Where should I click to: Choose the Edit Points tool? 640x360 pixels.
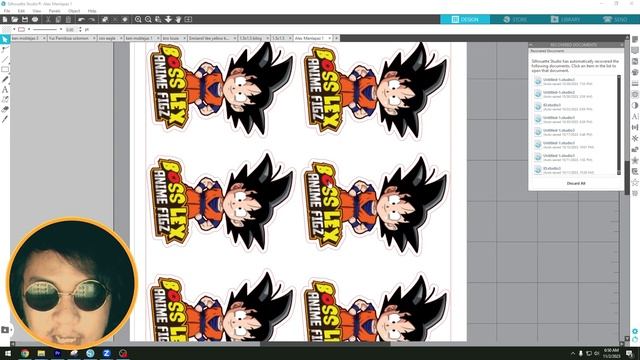(x=5, y=49)
